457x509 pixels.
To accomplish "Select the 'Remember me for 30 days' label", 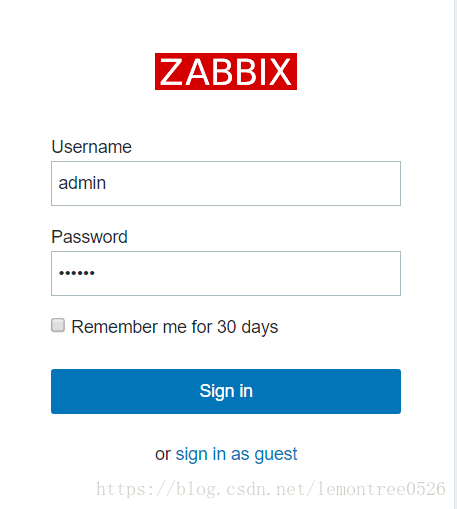I will point(175,327).
